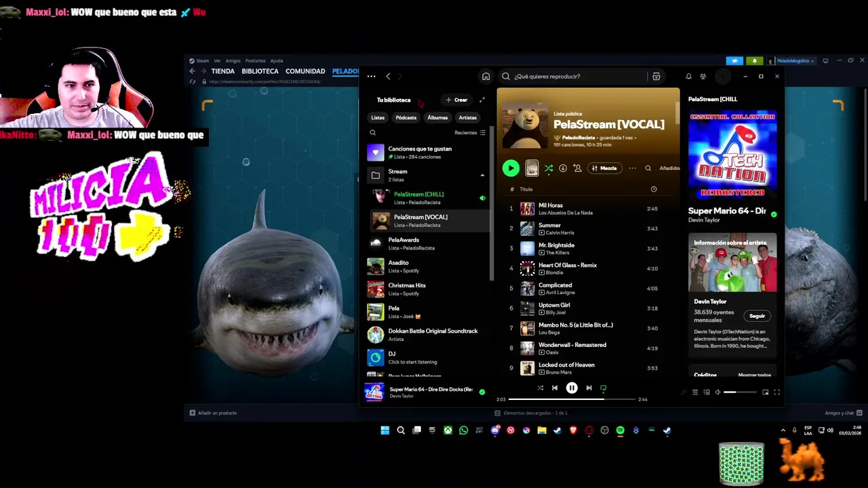Open the Steam announcements megaphone button

[x=734, y=61]
